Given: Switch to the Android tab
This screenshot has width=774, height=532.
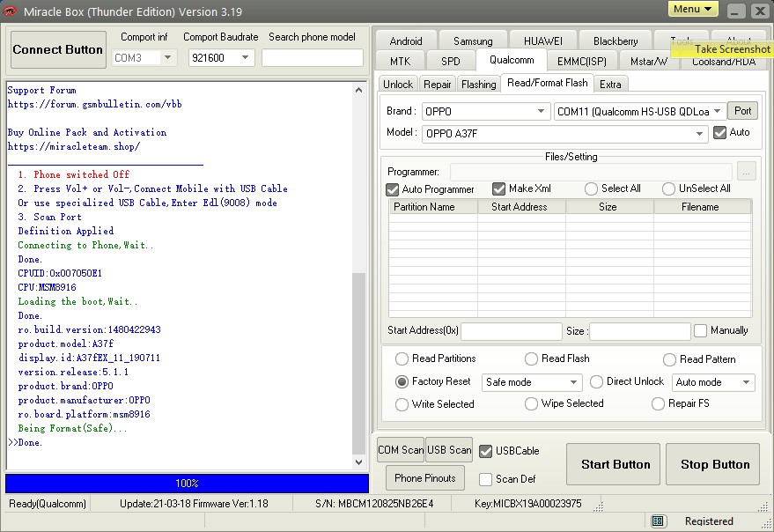Looking at the screenshot, I should coord(406,41).
